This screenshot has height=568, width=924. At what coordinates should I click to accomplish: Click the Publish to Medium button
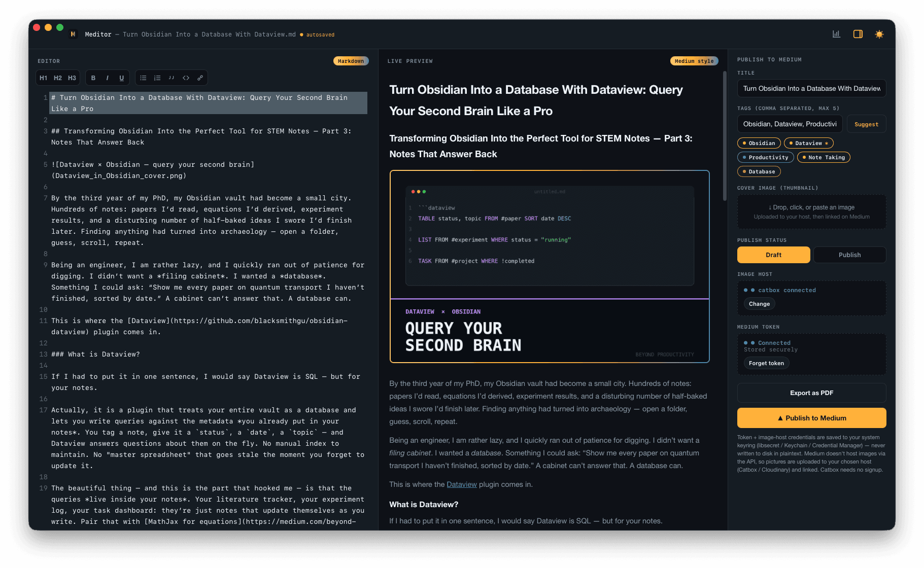coord(811,418)
